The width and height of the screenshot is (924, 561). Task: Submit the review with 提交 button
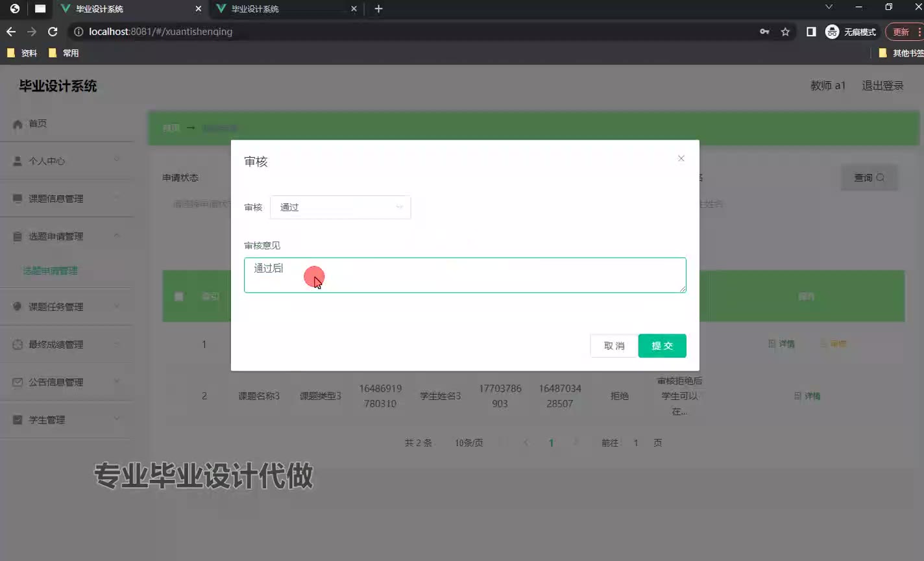662,345
